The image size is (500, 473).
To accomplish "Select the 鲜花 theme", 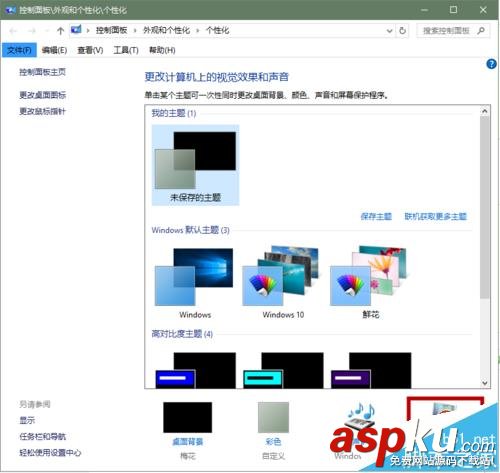I will pyautogui.click(x=370, y=282).
